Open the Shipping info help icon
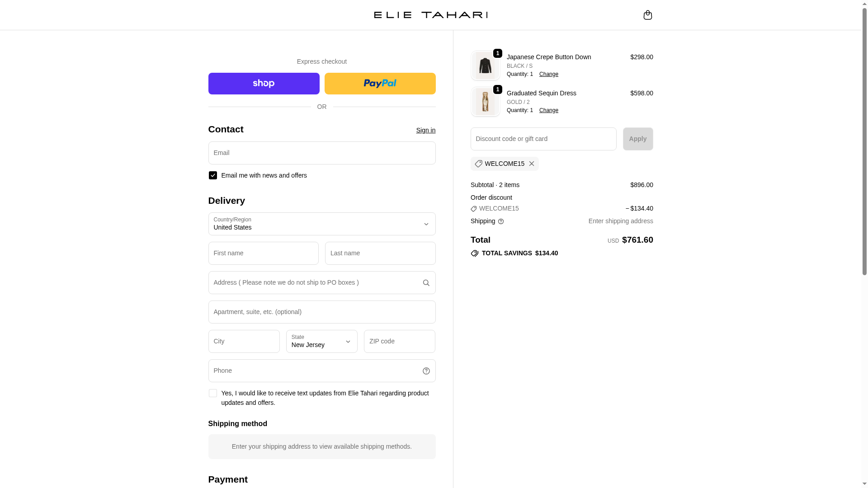This screenshot has width=868, height=488. coord(501,221)
